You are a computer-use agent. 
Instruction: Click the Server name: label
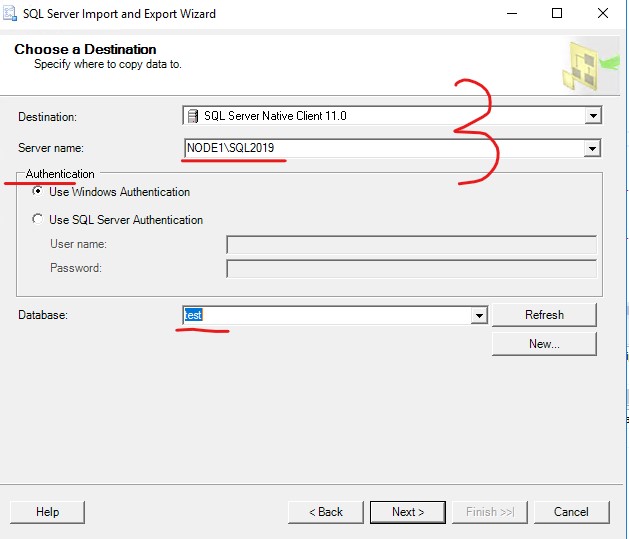(x=51, y=148)
